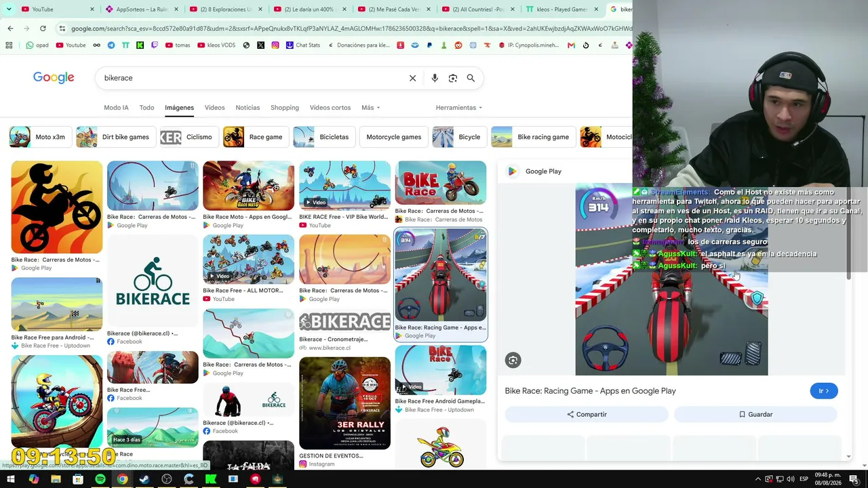Open the Twitch bookmark icon
The image size is (868, 488).
coord(155,45)
